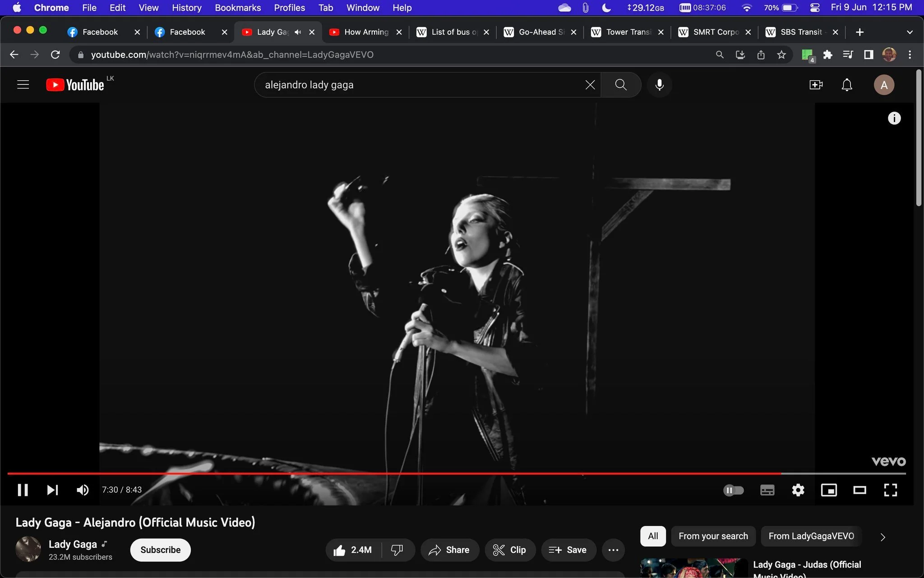Open the History menu
This screenshot has width=924, height=578.
tap(186, 8)
